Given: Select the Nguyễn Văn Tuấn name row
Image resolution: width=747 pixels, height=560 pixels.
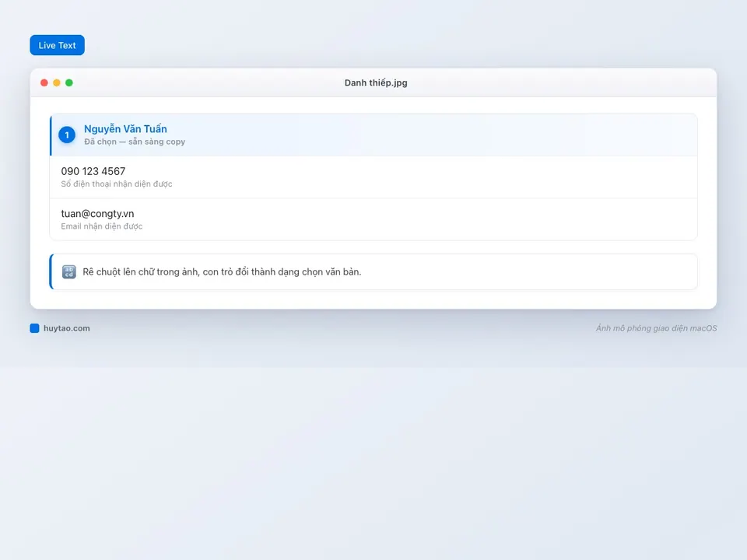Looking at the screenshot, I should coord(373,135).
